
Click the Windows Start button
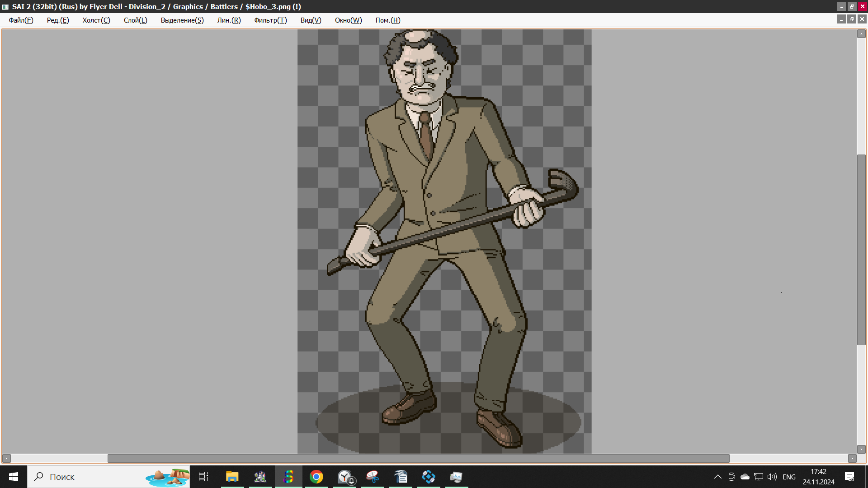pos(14,477)
